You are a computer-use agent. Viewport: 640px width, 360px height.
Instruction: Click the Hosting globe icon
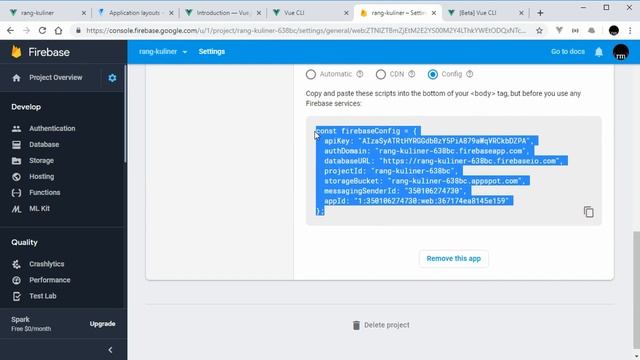(x=16, y=177)
